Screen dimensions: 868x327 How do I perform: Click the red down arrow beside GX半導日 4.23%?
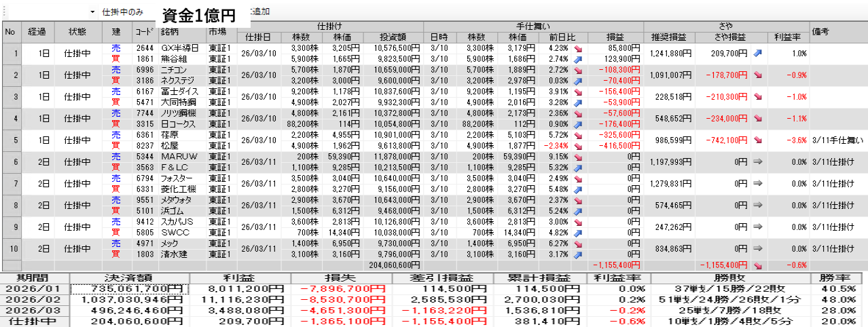pyautogui.click(x=578, y=49)
